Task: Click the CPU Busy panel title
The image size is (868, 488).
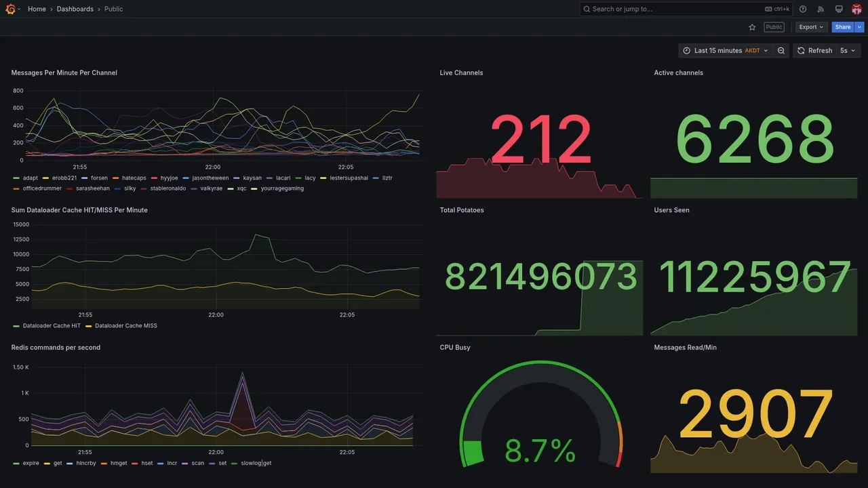Action: tap(455, 348)
